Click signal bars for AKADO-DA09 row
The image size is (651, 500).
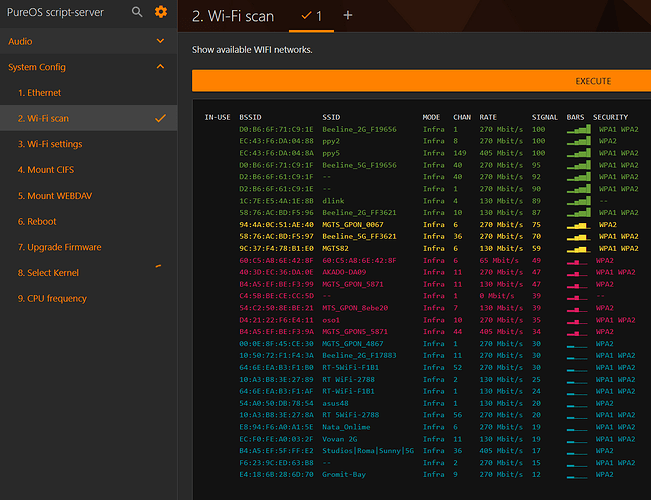[577, 274]
